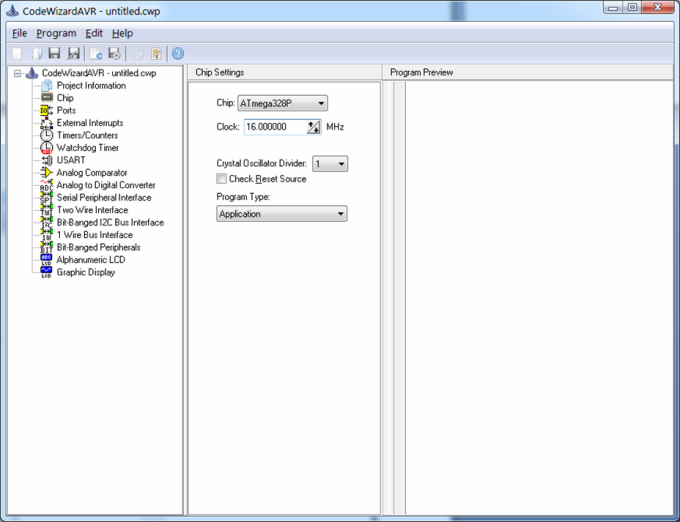Open the Help menu
The height and width of the screenshot is (522, 680).
122,33
